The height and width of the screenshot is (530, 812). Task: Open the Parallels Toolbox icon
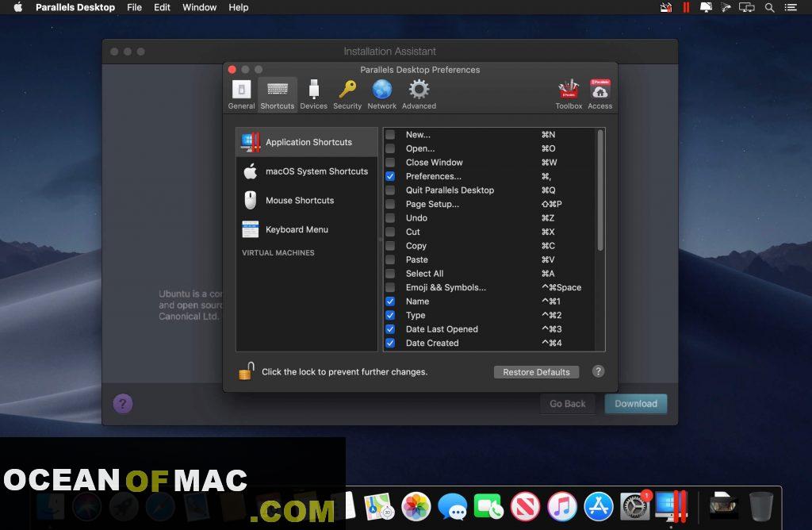[569, 89]
